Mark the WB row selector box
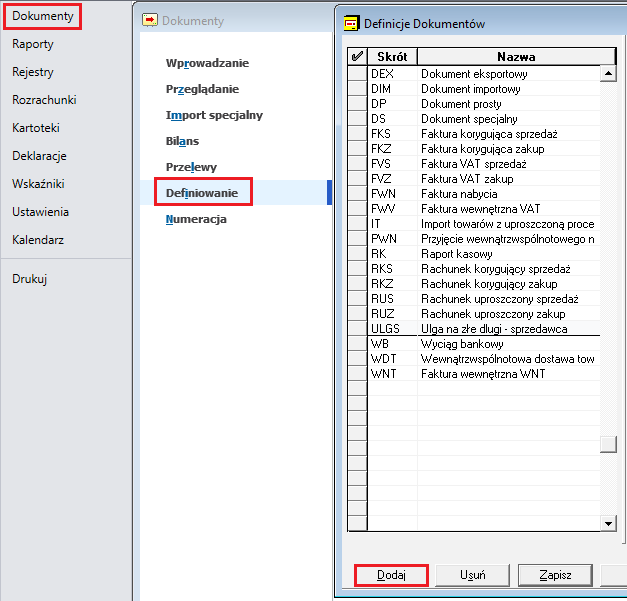The height and width of the screenshot is (601, 627). click(x=357, y=343)
